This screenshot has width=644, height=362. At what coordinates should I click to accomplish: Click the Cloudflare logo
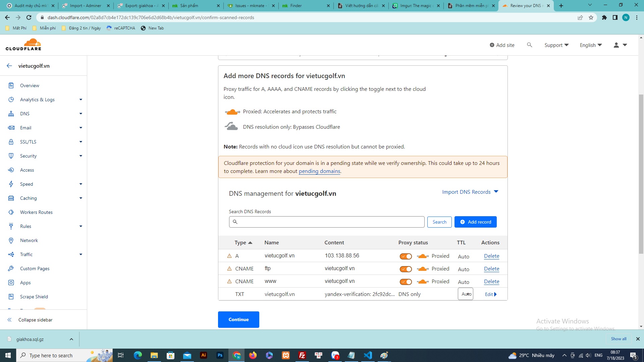coord(23,45)
